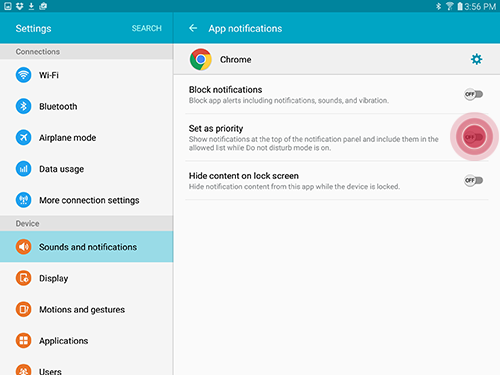Open the Wi-Fi settings
The image size is (500, 375).
click(x=87, y=75)
